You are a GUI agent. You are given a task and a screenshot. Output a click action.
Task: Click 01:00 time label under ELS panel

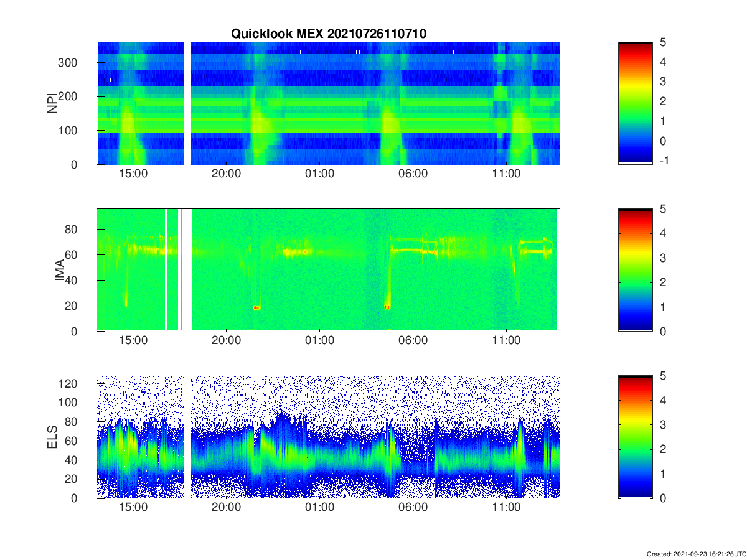[320, 508]
